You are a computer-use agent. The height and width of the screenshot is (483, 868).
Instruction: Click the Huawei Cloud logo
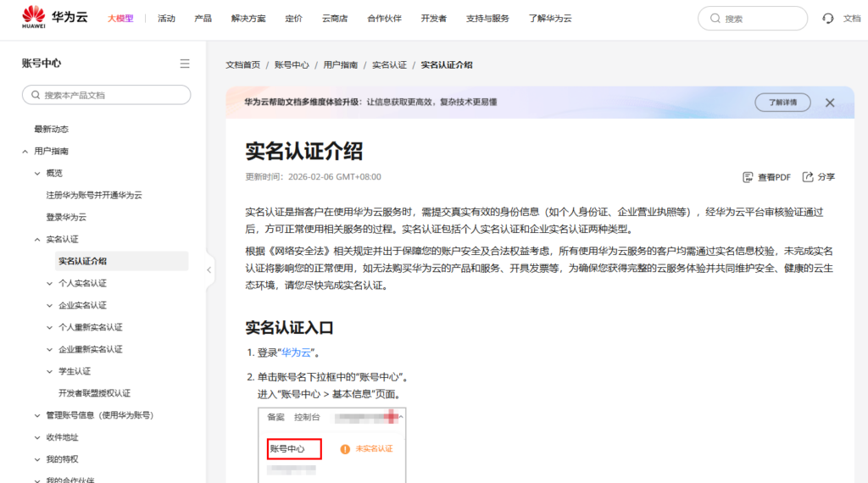click(55, 17)
